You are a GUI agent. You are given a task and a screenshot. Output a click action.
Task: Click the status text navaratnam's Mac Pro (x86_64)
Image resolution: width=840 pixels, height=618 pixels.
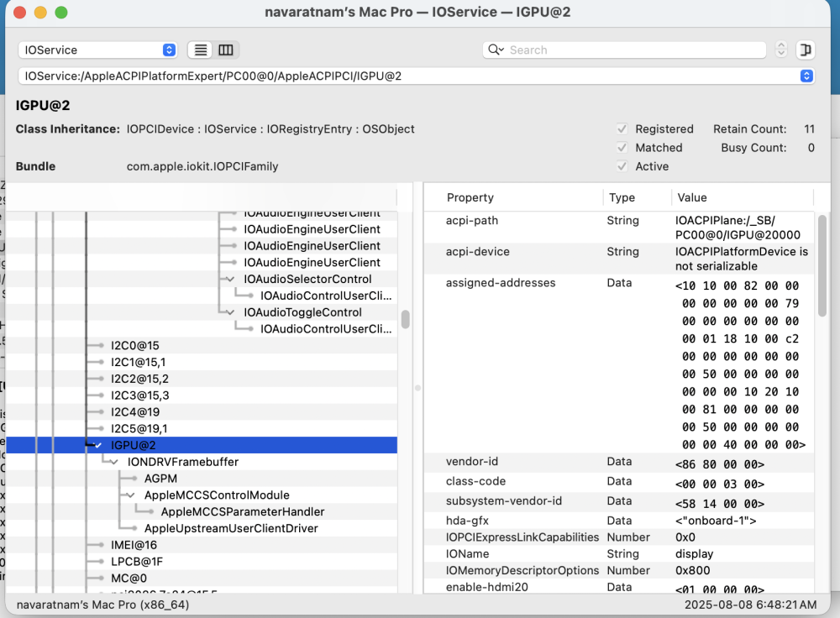tap(102, 605)
